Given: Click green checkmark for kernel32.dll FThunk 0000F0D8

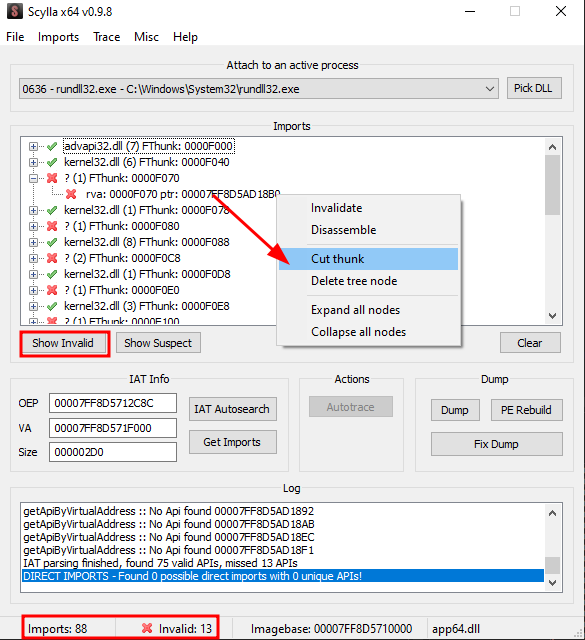Looking at the screenshot, I should coord(52,274).
